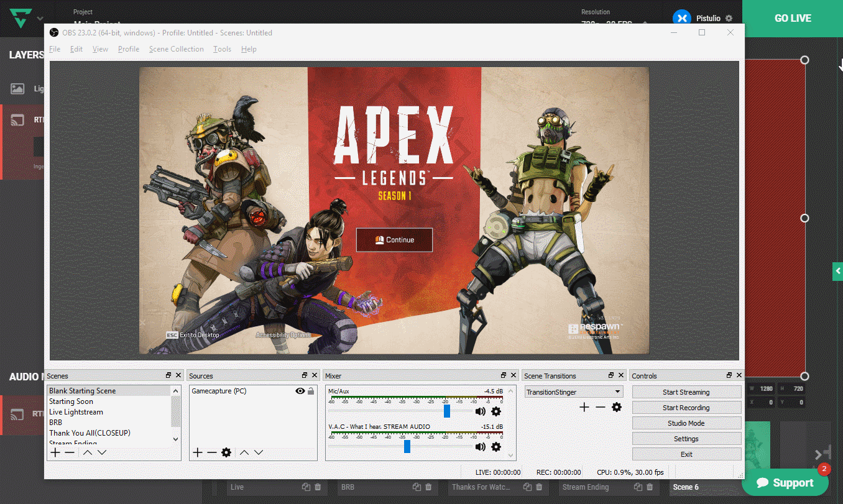The width and height of the screenshot is (843, 504).
Task: Mute the Mic/Aux audio channel
Action: 480,411
